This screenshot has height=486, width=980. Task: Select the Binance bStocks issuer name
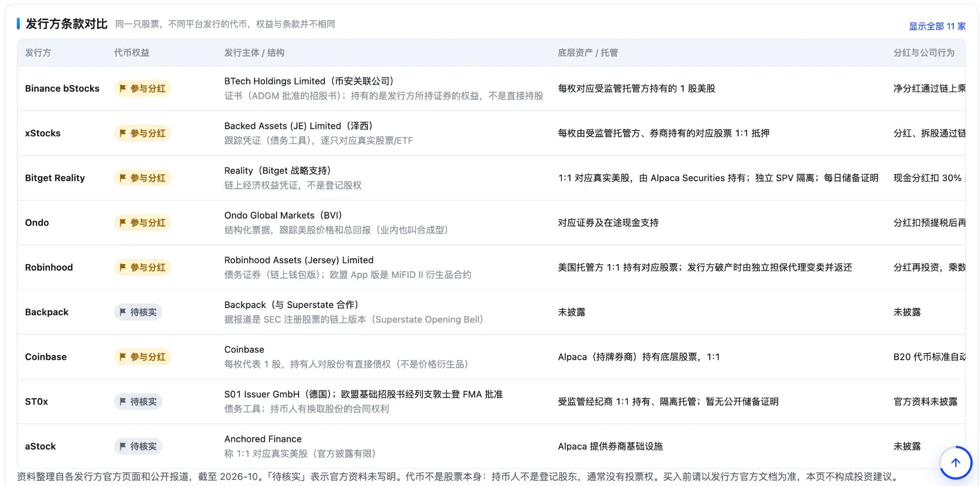62,88
